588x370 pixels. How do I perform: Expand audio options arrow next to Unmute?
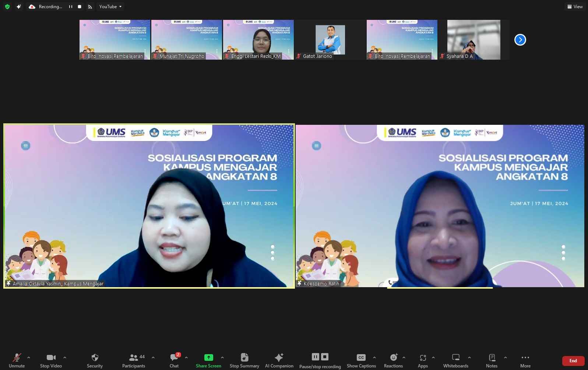[x=29, y=357]
